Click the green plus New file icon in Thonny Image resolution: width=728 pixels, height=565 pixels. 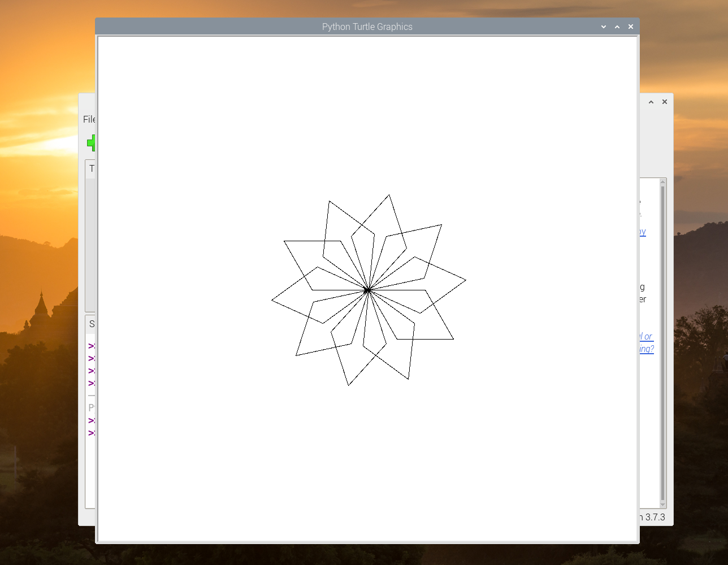point(90,142)
